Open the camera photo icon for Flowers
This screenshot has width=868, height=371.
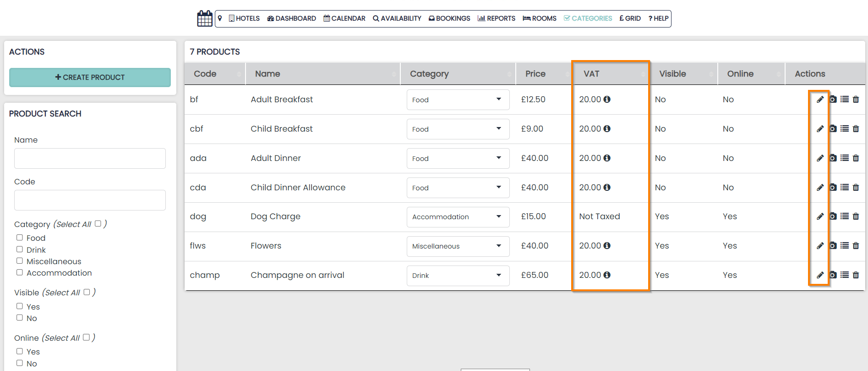pos(833,246)
